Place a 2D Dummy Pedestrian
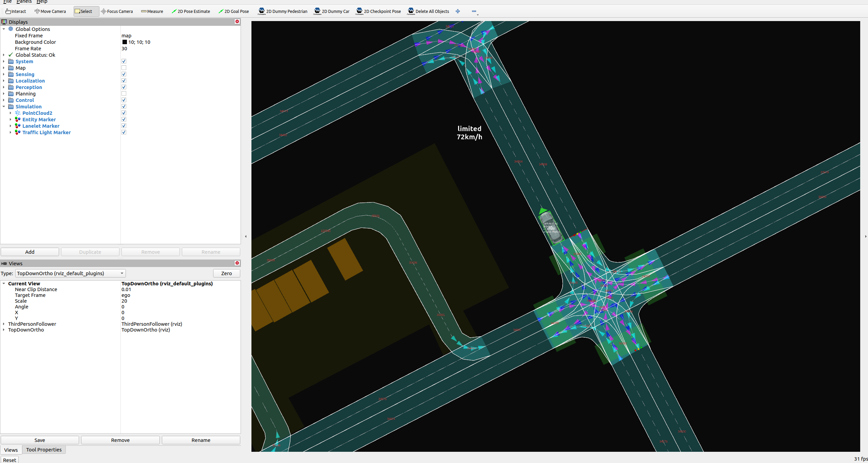Screen dimensions: 868x463 pos(283,11)
